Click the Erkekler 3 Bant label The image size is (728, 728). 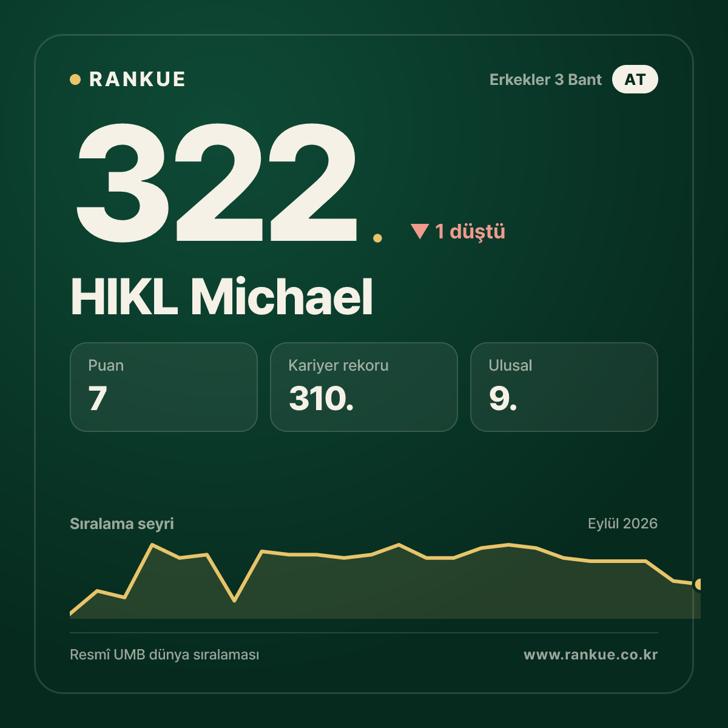[x=545, y=79]
